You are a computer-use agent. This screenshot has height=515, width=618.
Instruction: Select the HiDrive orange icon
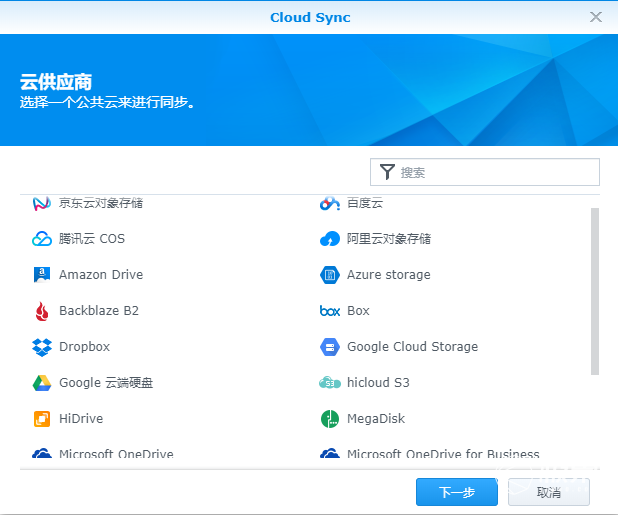coord(42,418)
